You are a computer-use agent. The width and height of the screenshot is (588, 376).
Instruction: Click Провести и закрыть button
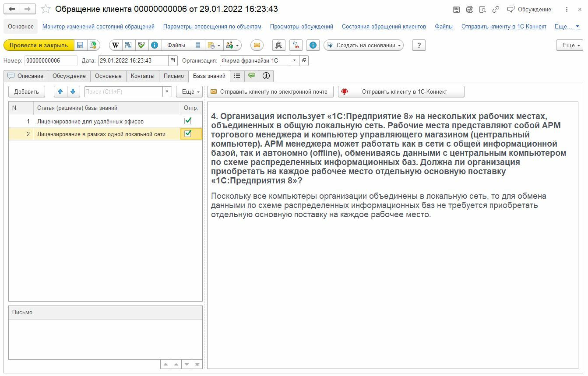pos(39,45)
